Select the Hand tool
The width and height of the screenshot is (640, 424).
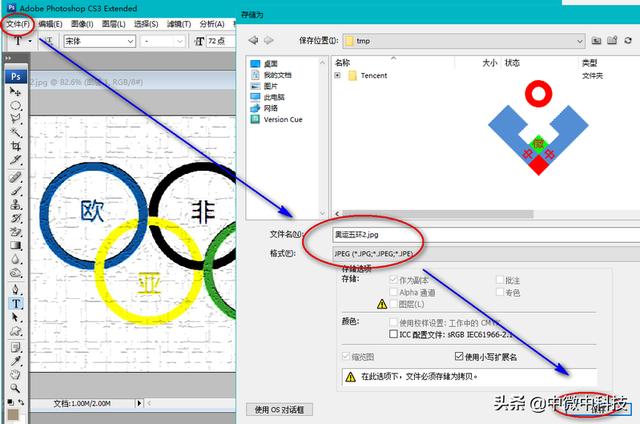(x=16, y=374)
